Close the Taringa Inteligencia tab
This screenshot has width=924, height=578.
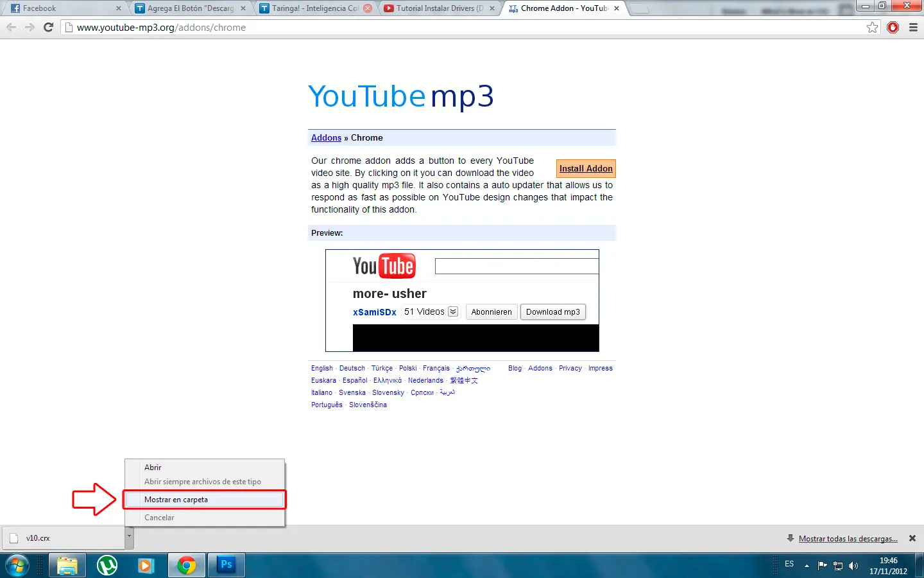[368, 8]
